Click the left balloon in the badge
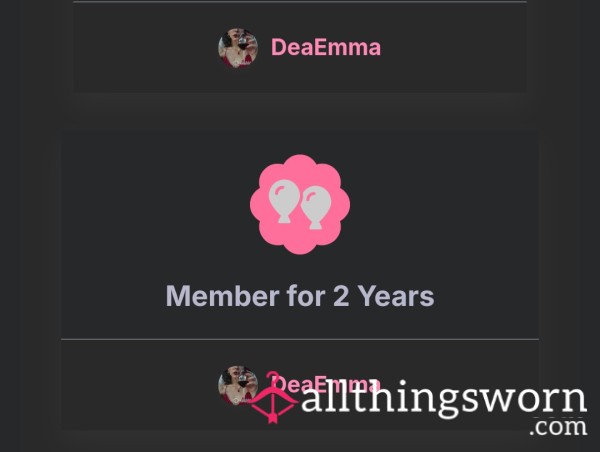Screen dimensions: 600x452 click(284, 201)
